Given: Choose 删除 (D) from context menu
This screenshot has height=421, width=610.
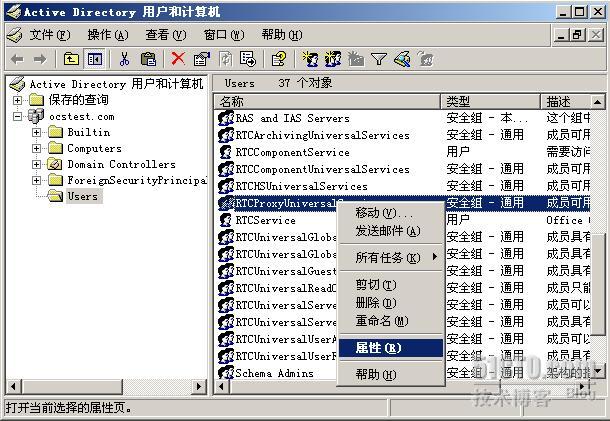Looking at the screenshot, I should 391,303.
